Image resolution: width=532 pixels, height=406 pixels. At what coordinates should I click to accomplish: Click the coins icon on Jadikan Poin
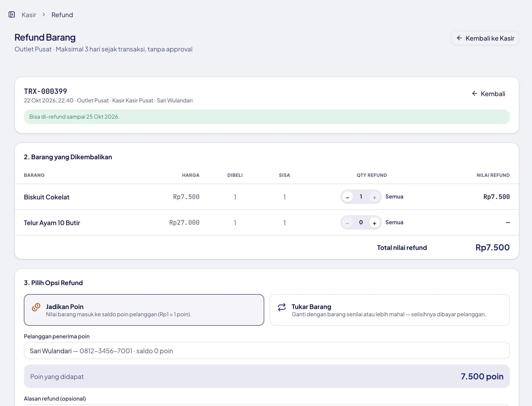click(x=36, y=307)
